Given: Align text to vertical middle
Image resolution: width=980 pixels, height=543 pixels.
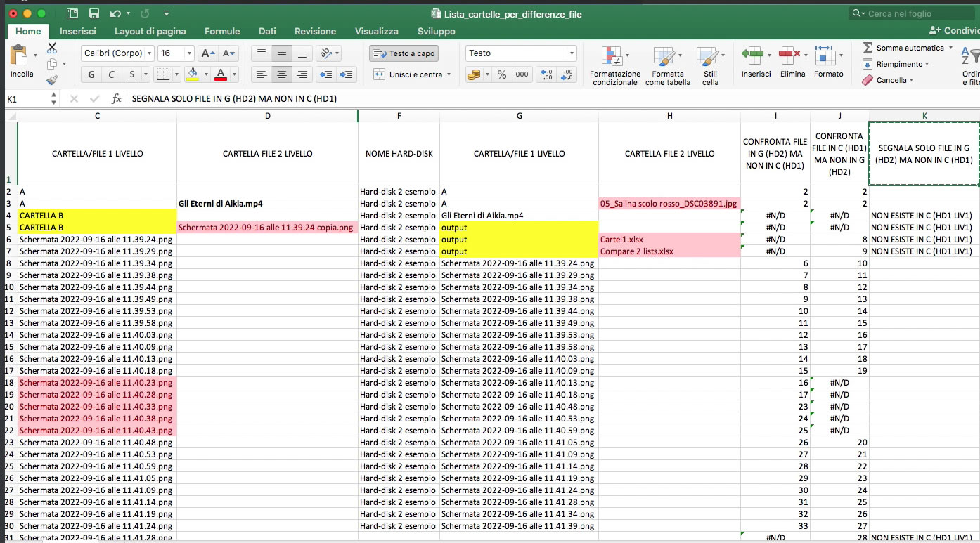Looking at the screenshot, I should 282,53.
